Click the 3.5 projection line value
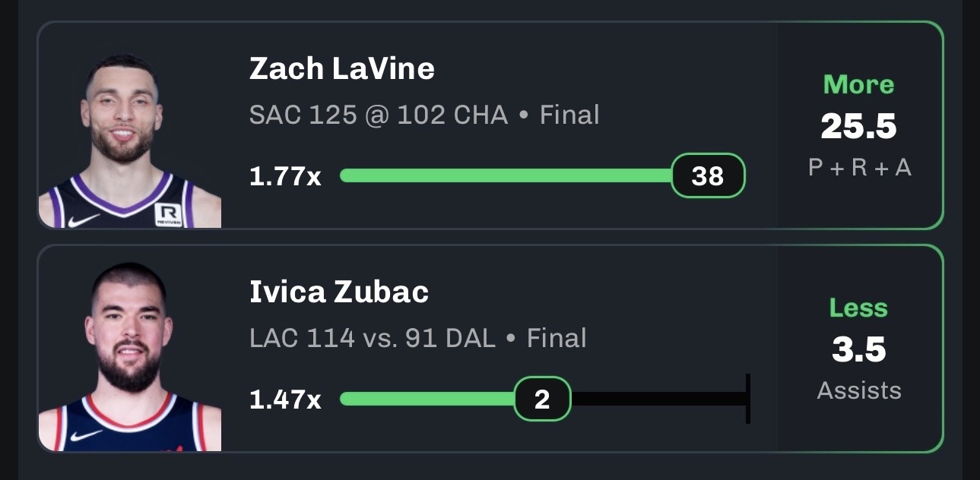This screenshot has width=980, height=480. [859, 350]
